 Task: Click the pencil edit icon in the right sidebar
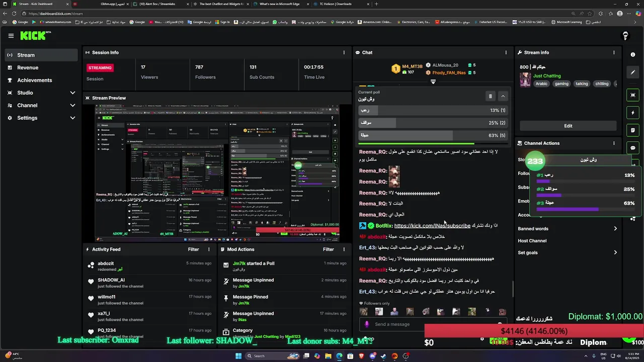pos(633,72)
